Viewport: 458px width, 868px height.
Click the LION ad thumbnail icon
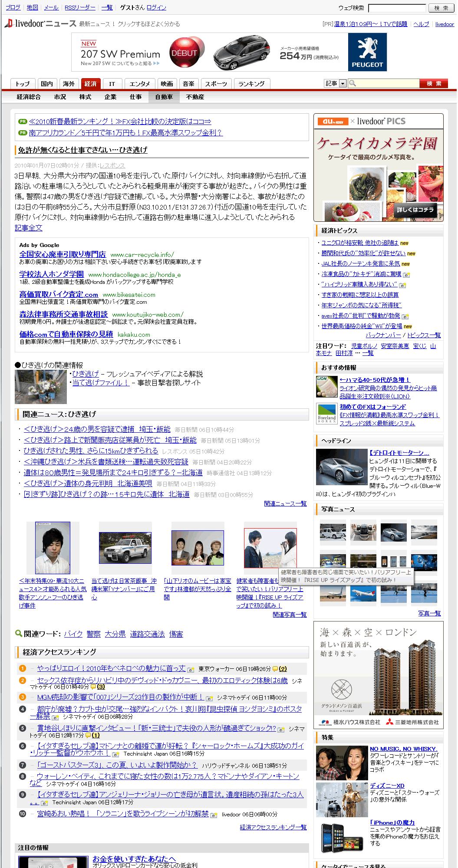click(326, 387)
